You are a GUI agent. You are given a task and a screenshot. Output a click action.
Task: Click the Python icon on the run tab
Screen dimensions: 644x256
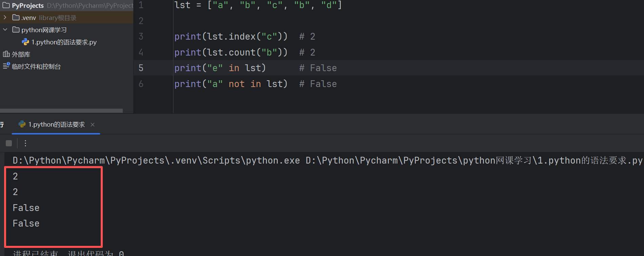click(22, 124)
